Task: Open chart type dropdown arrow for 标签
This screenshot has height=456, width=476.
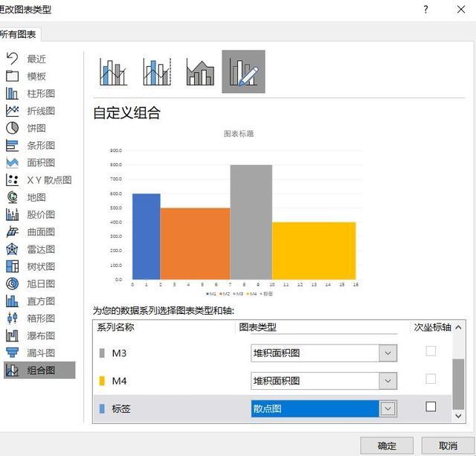Action: tap(387, 408)
